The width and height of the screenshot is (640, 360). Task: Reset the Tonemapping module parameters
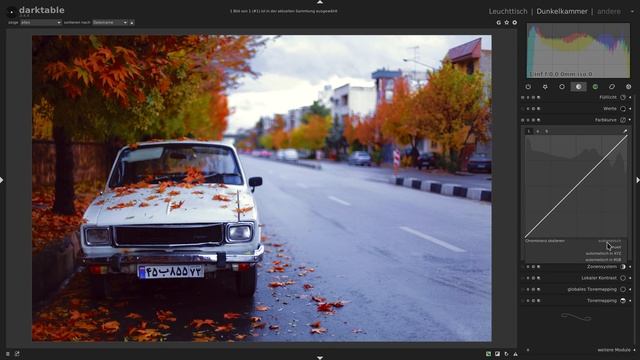pos(533,300)
